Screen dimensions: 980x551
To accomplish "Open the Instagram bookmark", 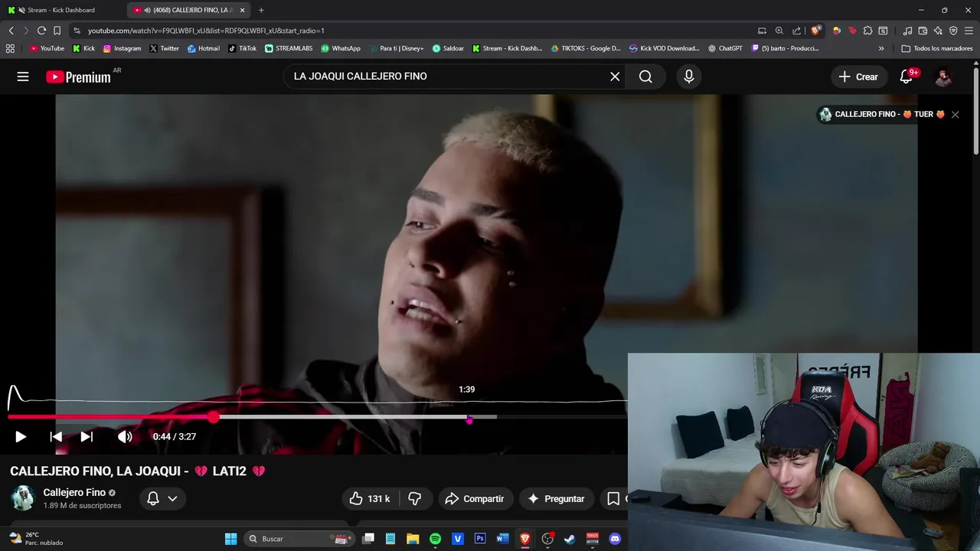I will click(x=122, y=48).
